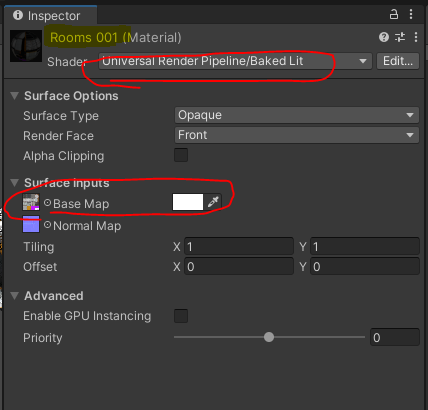Lock the Inspector panel

click(x=394, y=14)
